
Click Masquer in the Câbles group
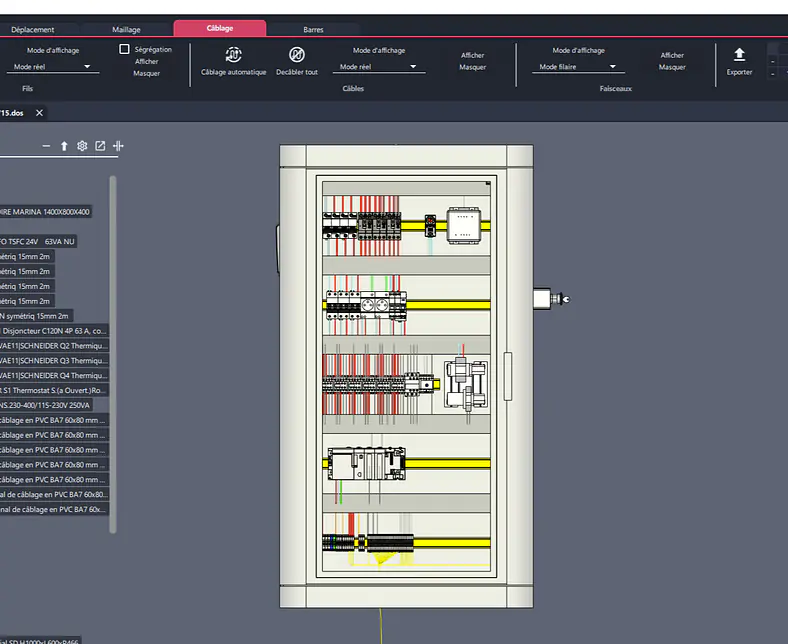[x=472, y=67]
